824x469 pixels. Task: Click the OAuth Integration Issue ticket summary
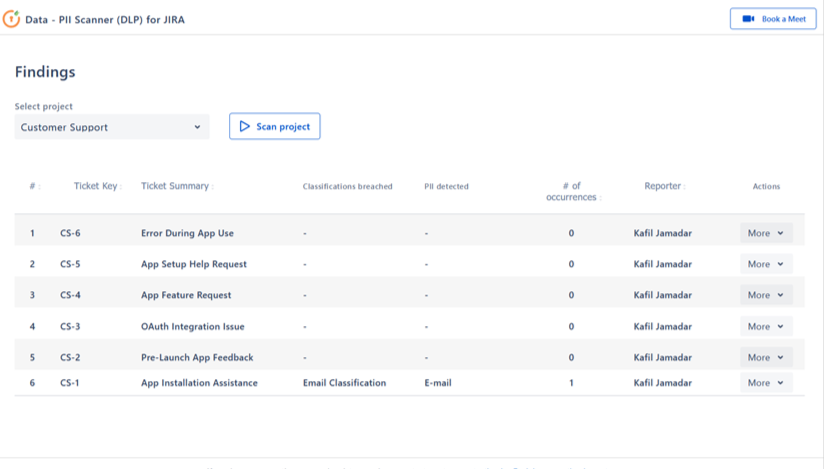click(x=192, y=326)
